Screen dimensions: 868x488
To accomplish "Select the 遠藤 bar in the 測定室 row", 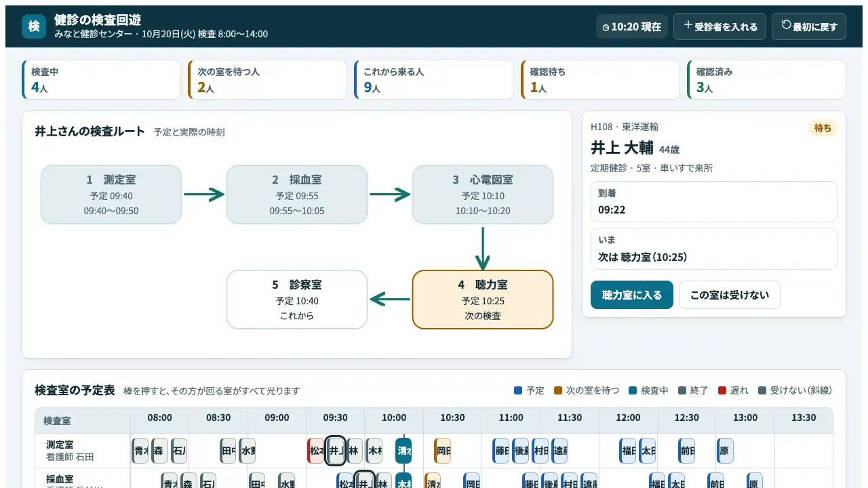I will point(559,451).
